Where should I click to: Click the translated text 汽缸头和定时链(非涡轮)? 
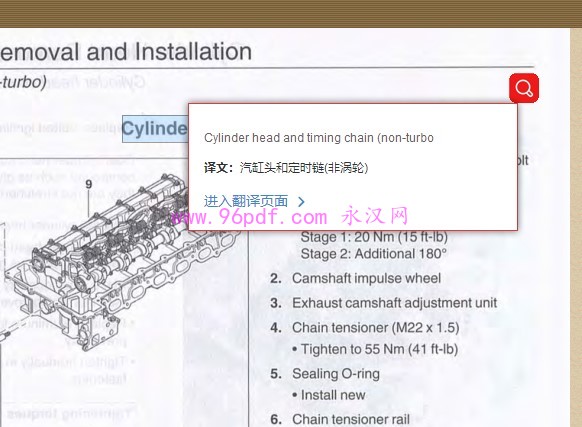coord(304,168)
